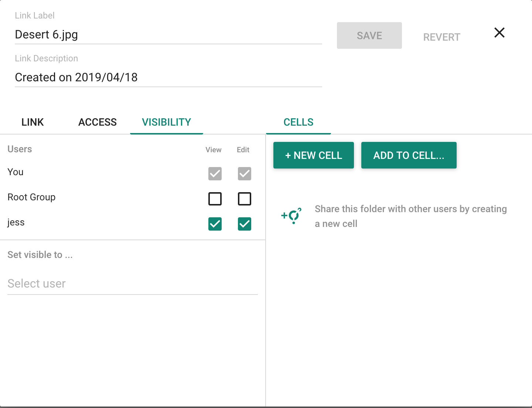Select the VISIBILITY tab
The height and width of the screenshot is (408, 532).
(x=167, y=122)
